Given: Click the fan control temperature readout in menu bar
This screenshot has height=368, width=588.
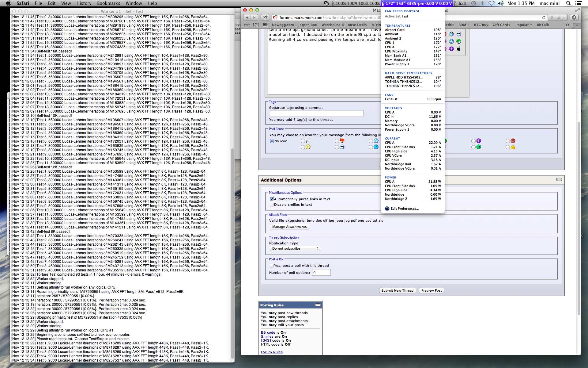Looking at the screenshot, I should [417, 3].
